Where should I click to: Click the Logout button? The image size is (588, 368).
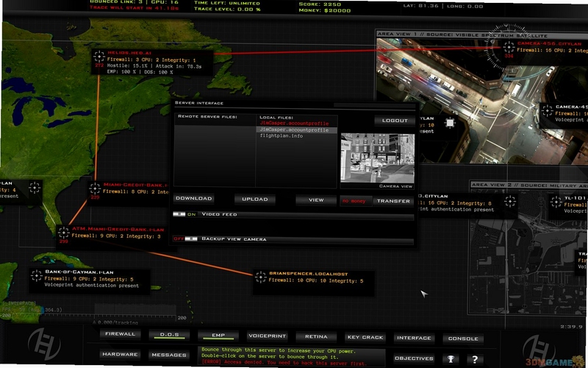[395, 121]
